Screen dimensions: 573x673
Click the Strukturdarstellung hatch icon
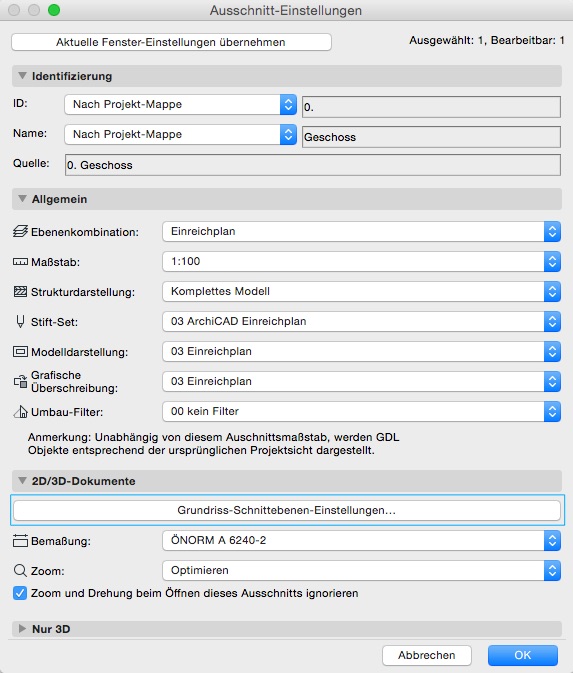pos(20,292)
